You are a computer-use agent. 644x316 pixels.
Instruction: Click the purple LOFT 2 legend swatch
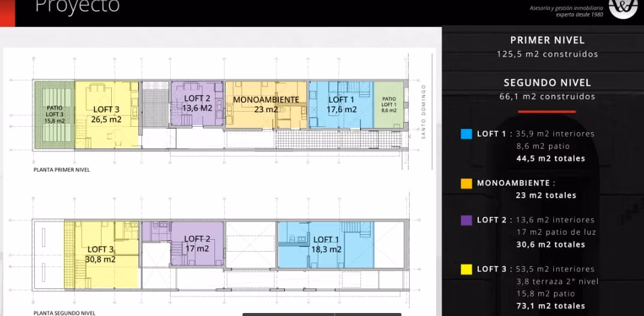point(466,220)
